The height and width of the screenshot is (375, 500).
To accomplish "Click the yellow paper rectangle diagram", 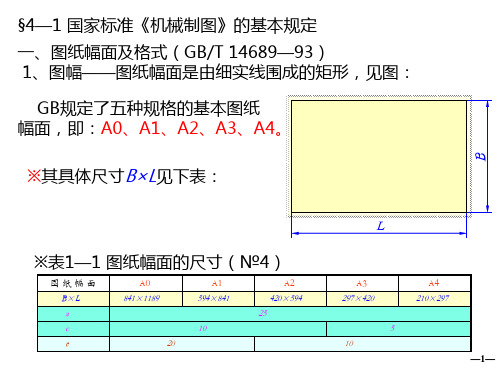I will (x=379, y=156).
